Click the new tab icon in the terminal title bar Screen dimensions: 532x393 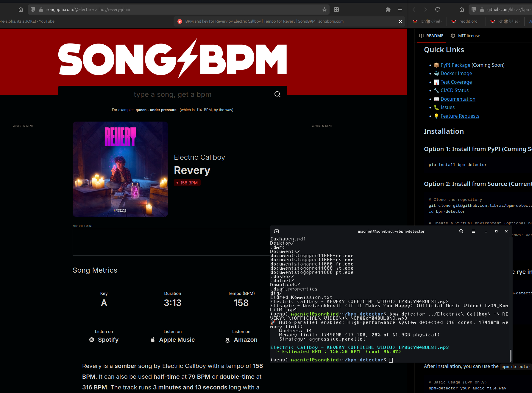pos(277,231)
